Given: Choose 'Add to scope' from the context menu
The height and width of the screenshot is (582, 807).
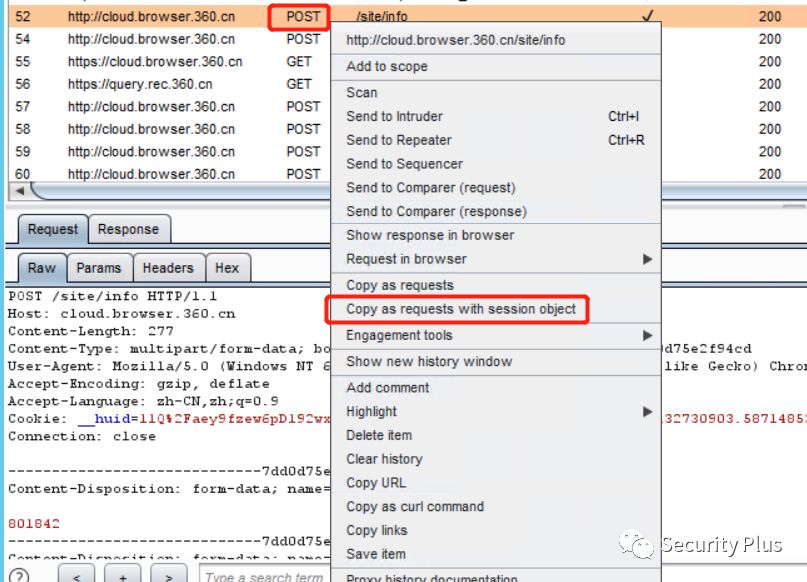Looking at the screenshot, I should pos(496,66).
